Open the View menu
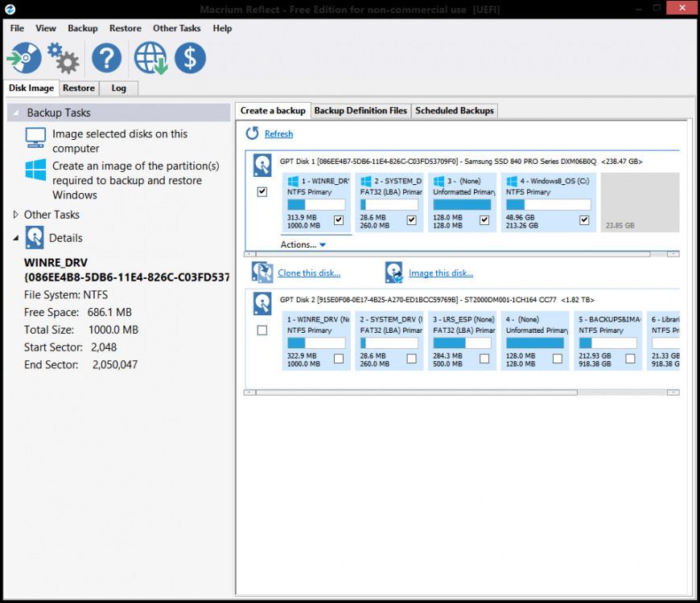The image size is (700, 603). [46, 28]
